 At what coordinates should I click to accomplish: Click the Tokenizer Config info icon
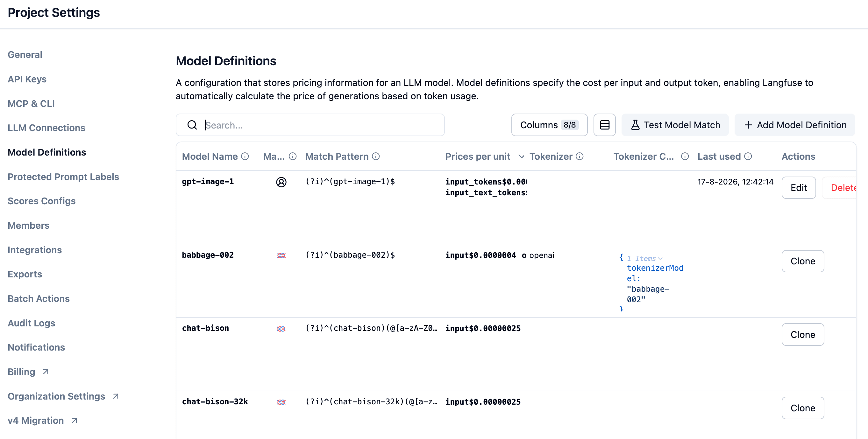pyautogui.click(x=685, y=156)
